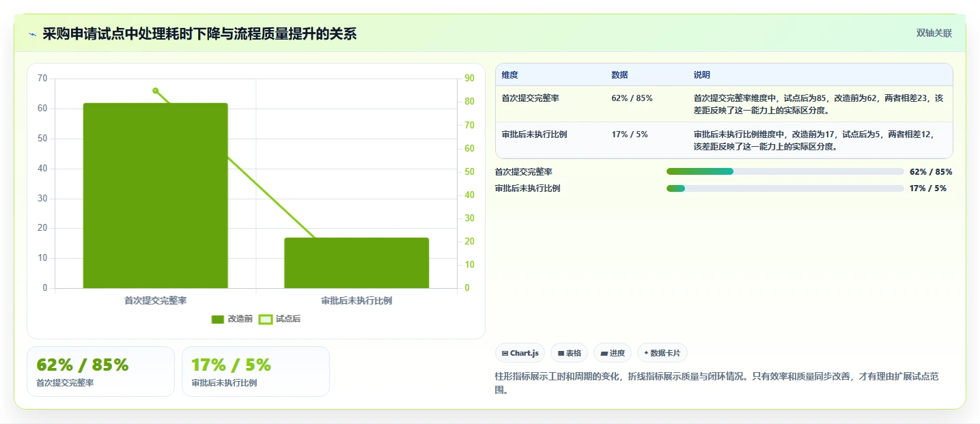980x424 pixels.
Task: Click the 试点后 line data point at 85
Action: pyautogui.click(x=155, y=90)
